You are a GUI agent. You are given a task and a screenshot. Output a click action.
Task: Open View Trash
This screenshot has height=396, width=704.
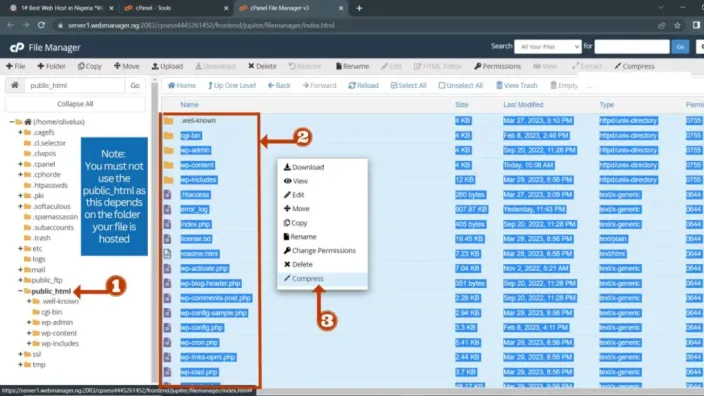click(517, 85)
